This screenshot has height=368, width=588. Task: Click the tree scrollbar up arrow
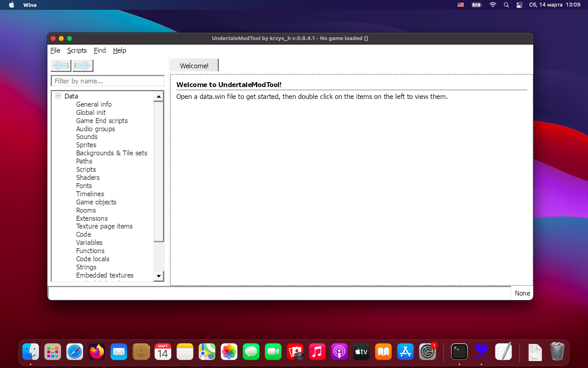(159, 96)
